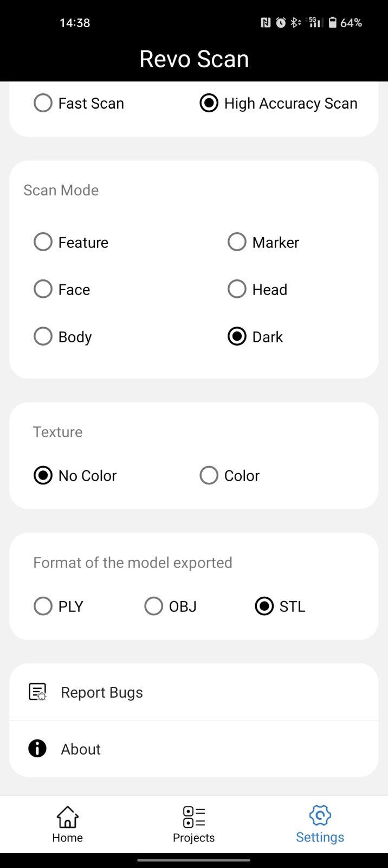This screenshot has width=388, height=868.
Task: Tap the Report Bugs document icon
Action: click(x=37, y=692)
